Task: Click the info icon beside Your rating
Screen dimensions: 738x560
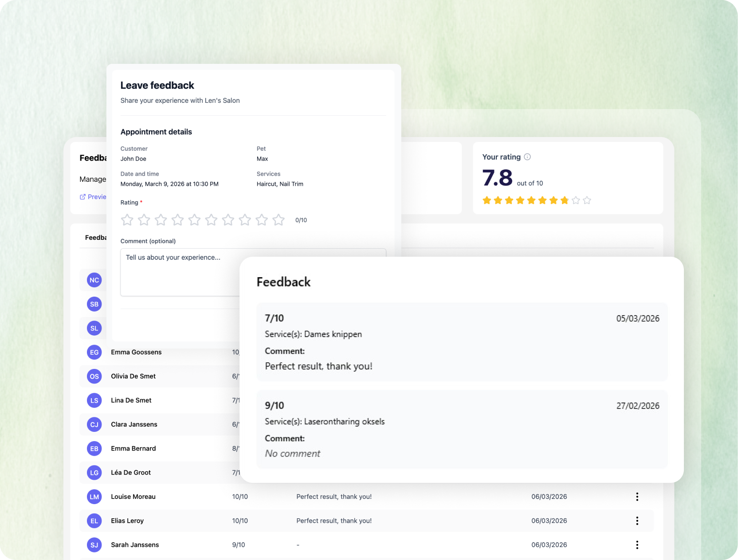Action: [527, 157]
